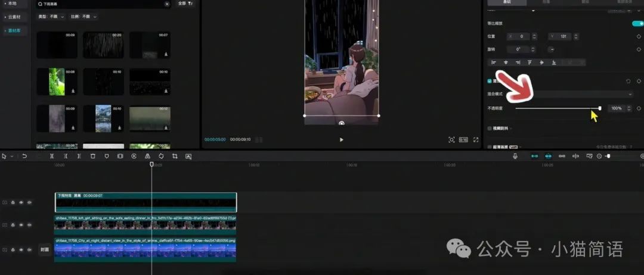Download the 00:07 material clip

166,54
